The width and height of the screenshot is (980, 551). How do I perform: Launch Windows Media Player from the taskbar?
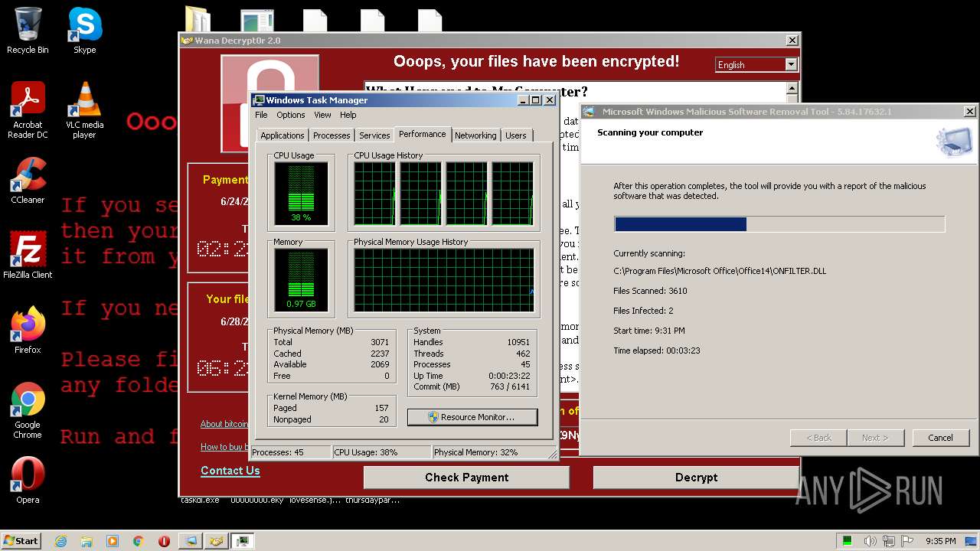[113, 541]
